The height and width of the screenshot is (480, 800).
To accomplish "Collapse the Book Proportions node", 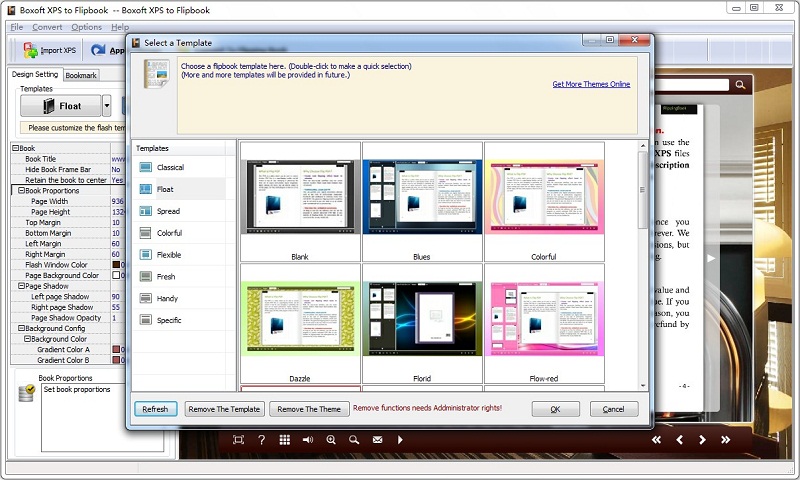I will [21, 190].
